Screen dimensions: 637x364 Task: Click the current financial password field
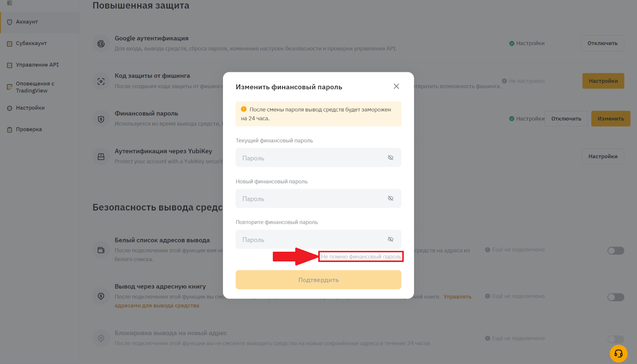pyautogui.click(x=318, y=158)
